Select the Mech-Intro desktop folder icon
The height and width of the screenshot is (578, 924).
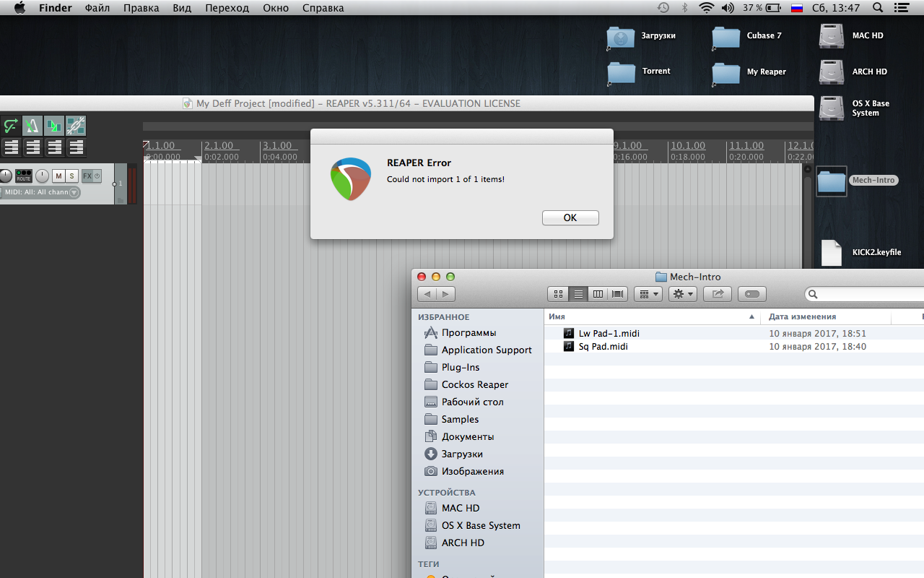pyautogui.click(x=832, y=181)
